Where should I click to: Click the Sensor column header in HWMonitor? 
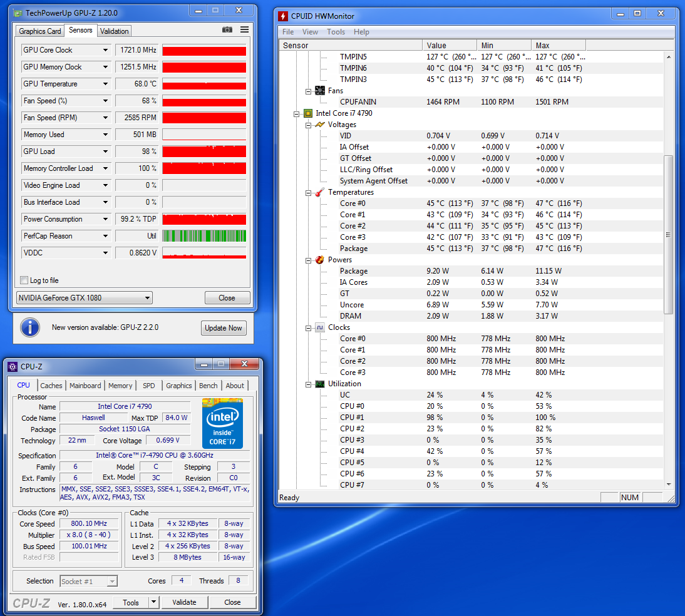[351, 46]
